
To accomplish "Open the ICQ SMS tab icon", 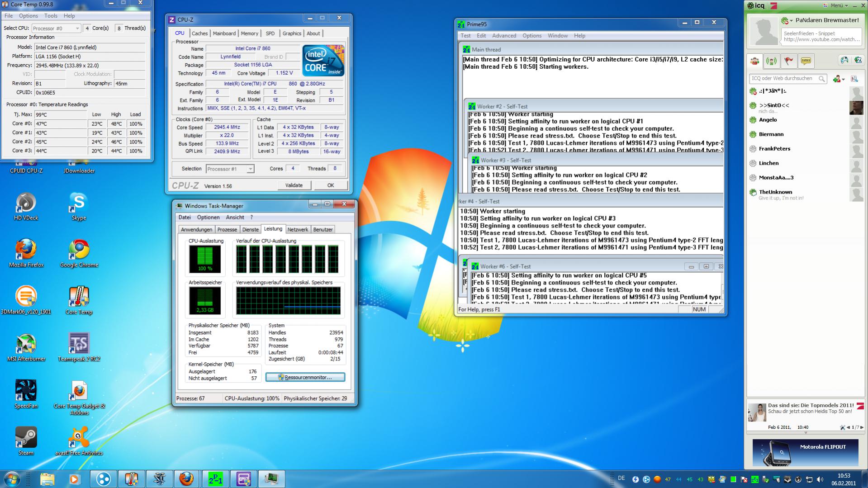I will click(806, 61).
